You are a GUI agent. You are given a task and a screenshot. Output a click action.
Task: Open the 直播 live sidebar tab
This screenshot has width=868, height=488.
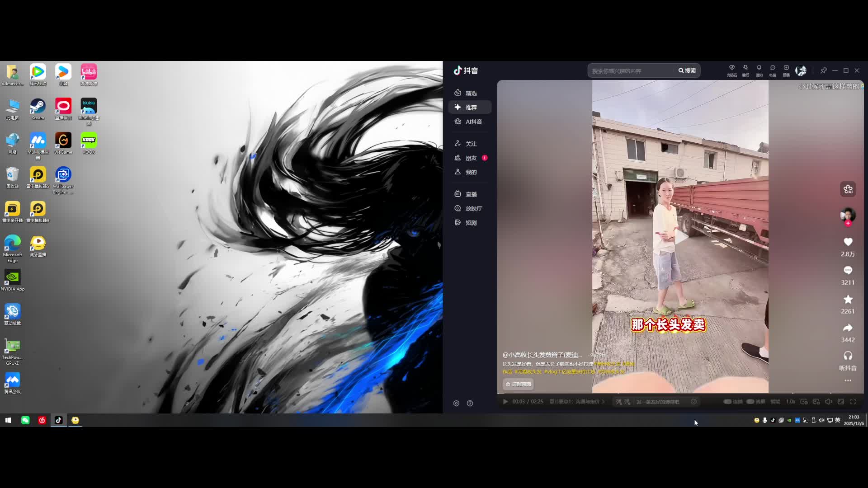[x=470, y=194]
